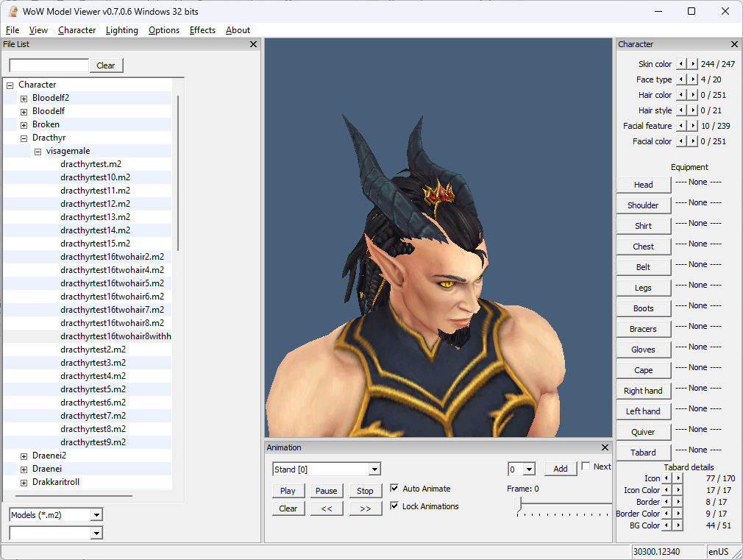Image resolution: width=743 pixels, height=560 pixels.
Task: Click Face type previous arrow
Action: 681,79
